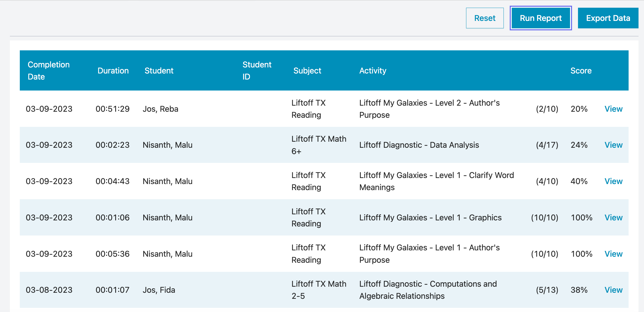The height and width of the screenshot is (312, 644).
Task: Click Liftoff My Galaxies Level 1 Graphics
Action: tap(430, 218)
